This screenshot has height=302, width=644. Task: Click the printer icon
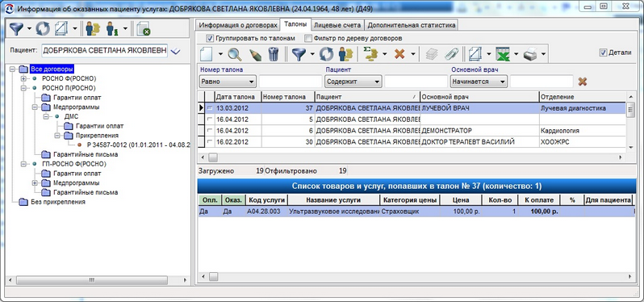point(531,54)
